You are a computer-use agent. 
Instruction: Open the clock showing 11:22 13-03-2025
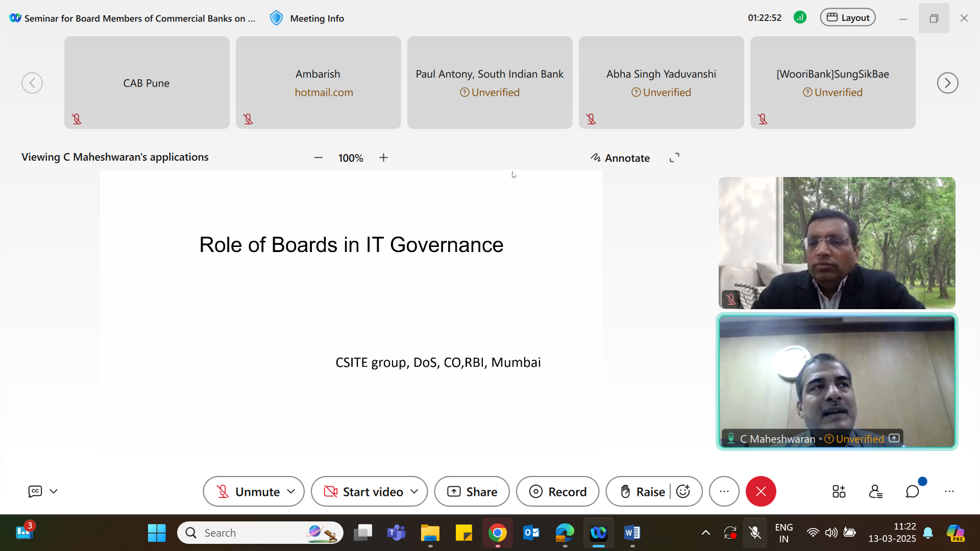892,533
